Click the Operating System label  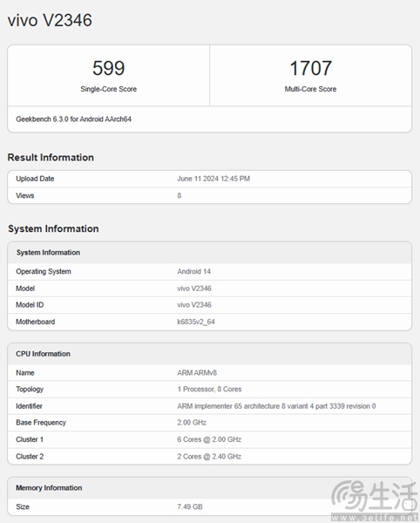(x=44, y=271)
